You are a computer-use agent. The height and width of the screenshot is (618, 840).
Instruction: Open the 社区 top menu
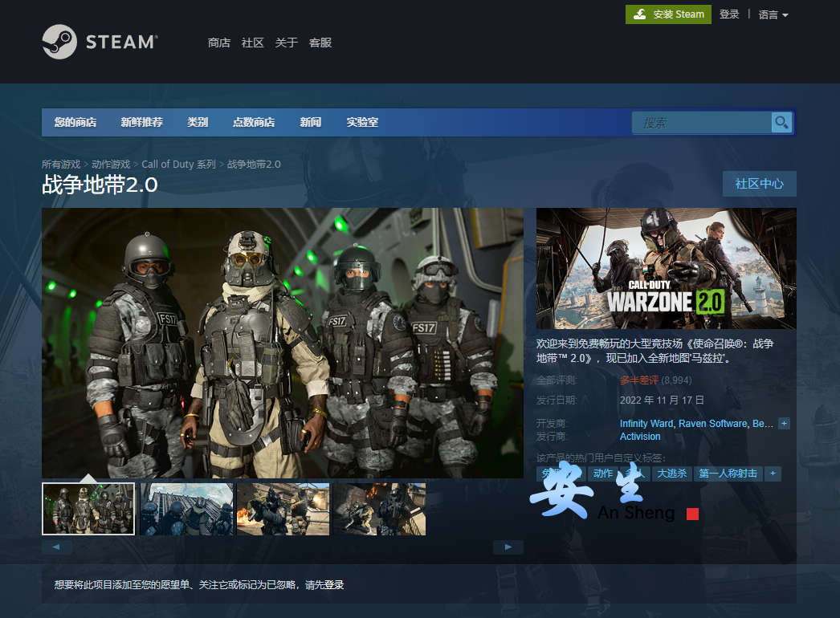point(253,43)
